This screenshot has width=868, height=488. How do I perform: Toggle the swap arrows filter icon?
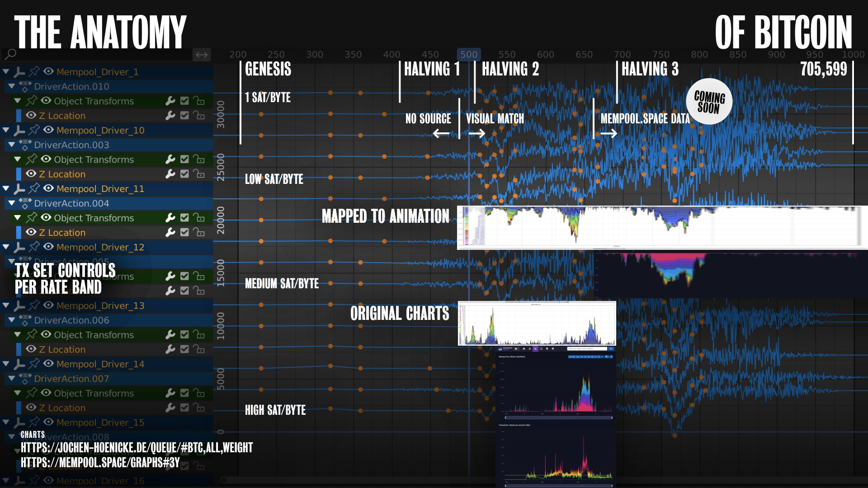[x=202, y=55]
